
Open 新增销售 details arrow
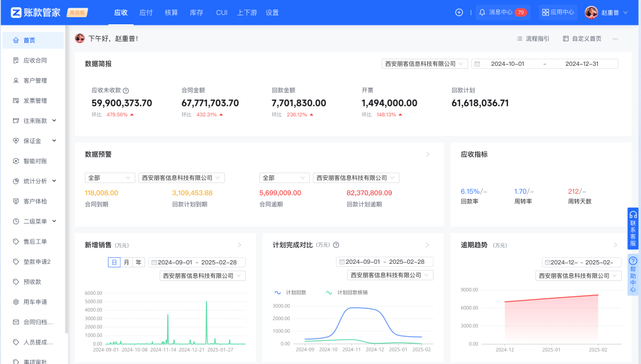tap(240, 245)
